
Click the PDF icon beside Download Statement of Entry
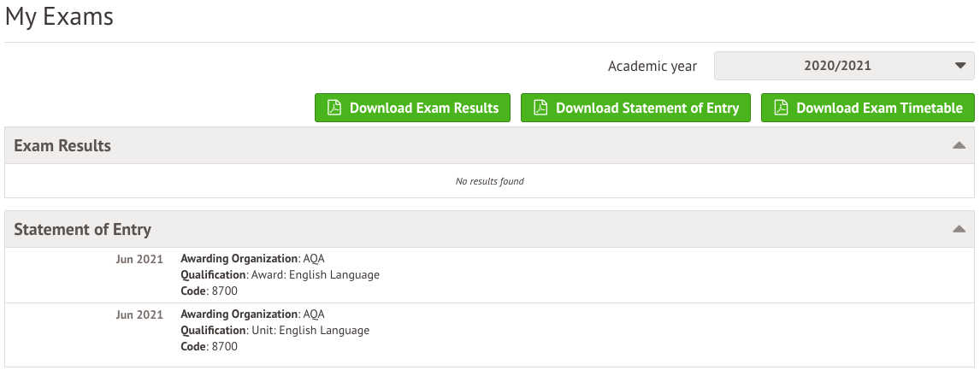[x=540, y=108]
